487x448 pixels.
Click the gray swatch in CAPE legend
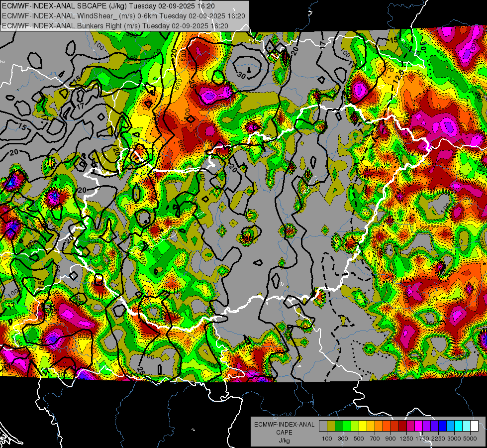(x=323, y=426)
